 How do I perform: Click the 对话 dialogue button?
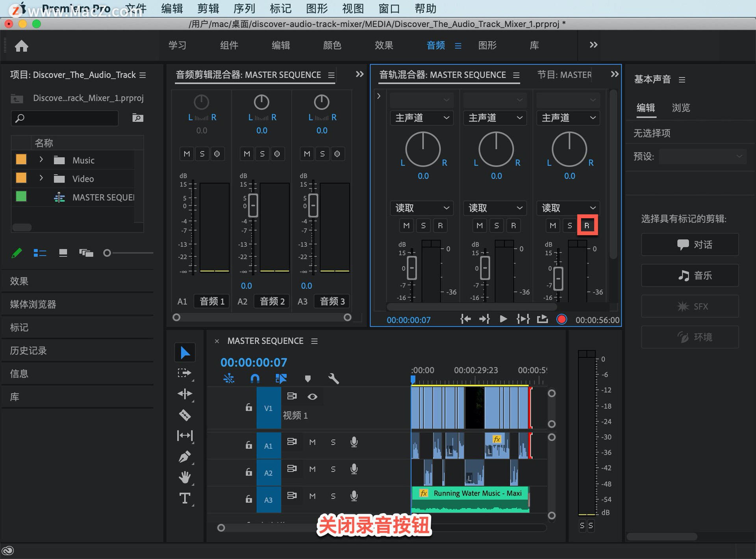(x=690, y=245)
